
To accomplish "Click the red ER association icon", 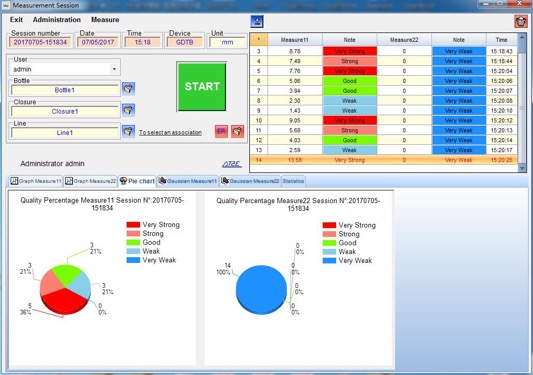I will 221,131.
